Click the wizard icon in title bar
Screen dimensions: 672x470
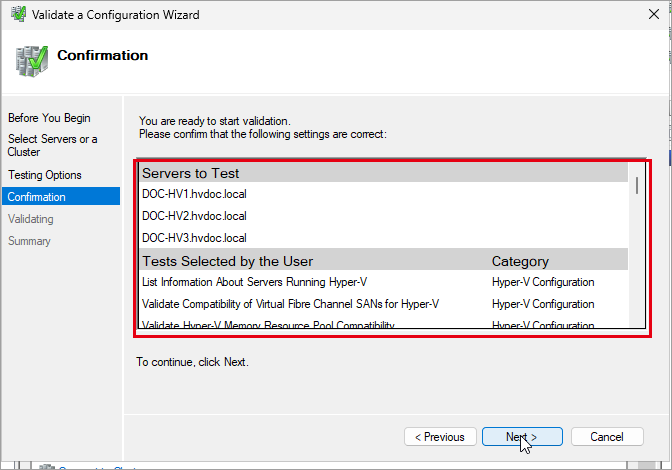[18, 14]
